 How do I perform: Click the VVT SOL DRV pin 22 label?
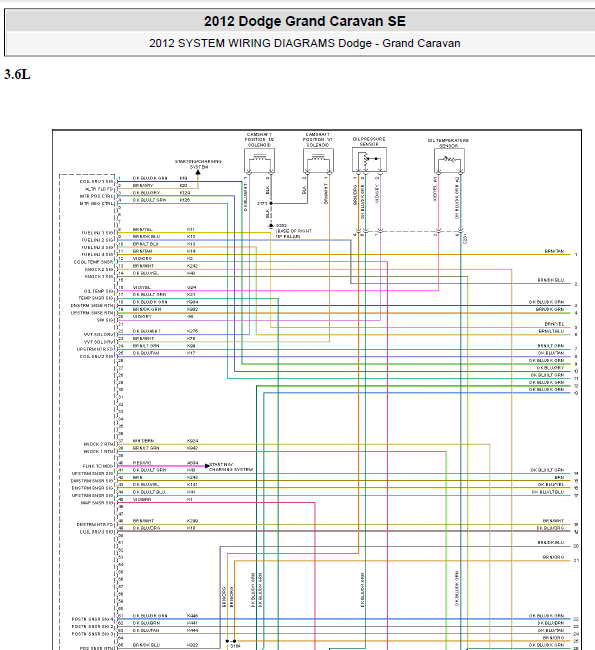pos(98,335)
